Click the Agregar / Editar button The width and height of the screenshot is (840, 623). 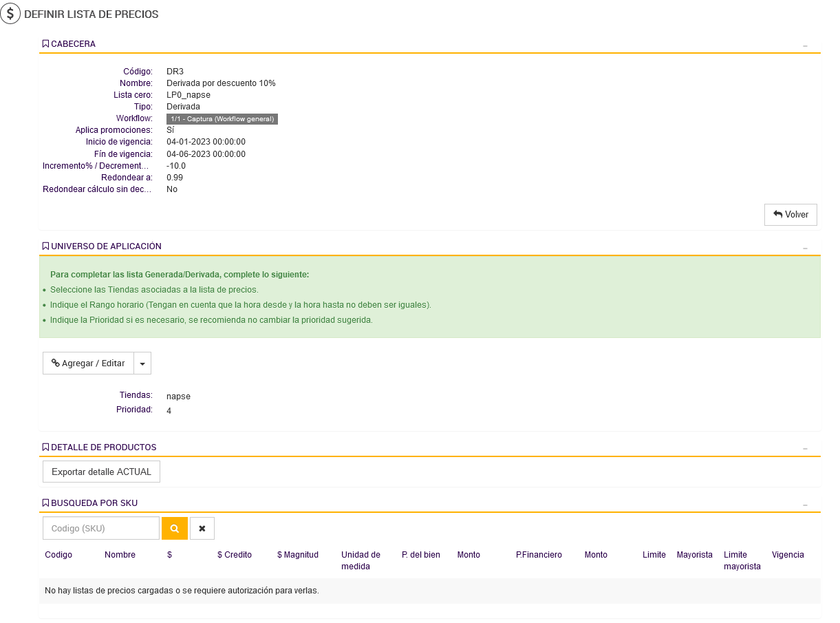click(88, 363)
